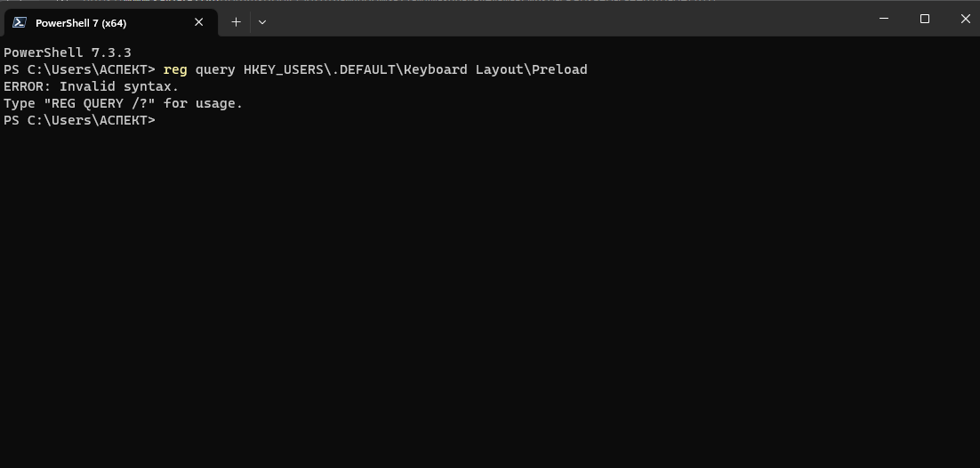
Task: Close the PowerShell 7 (x64) tab
Action: [198, 22]
